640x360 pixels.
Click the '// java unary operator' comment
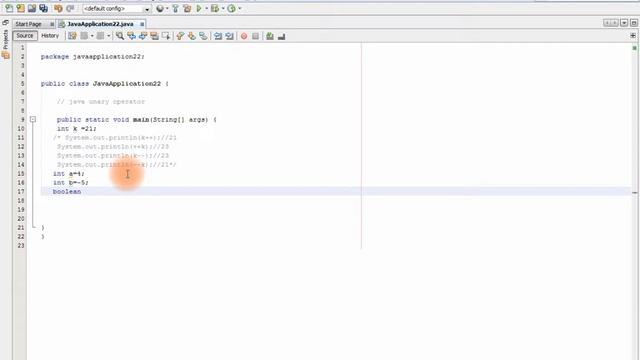[x=101, y=102]
